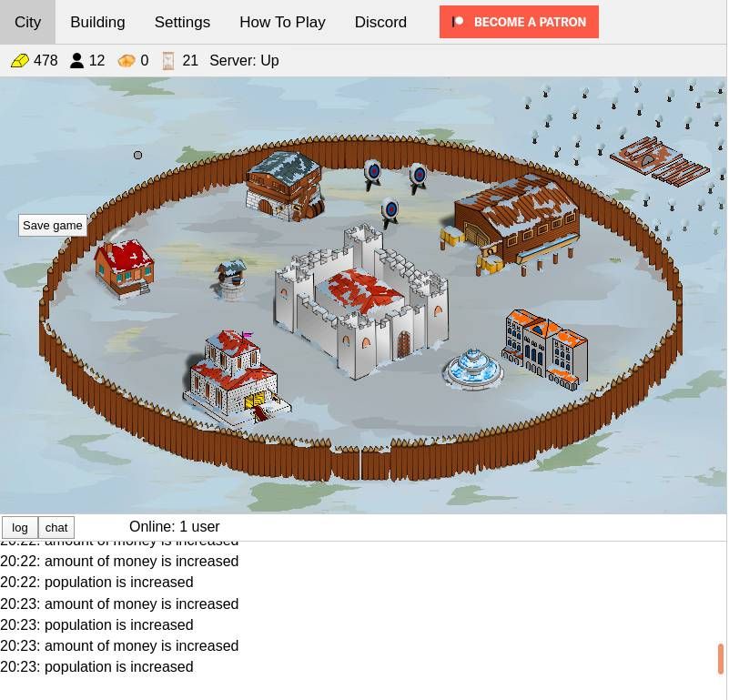
Task: Click the central white stone castle
Action: click(361, 301)
